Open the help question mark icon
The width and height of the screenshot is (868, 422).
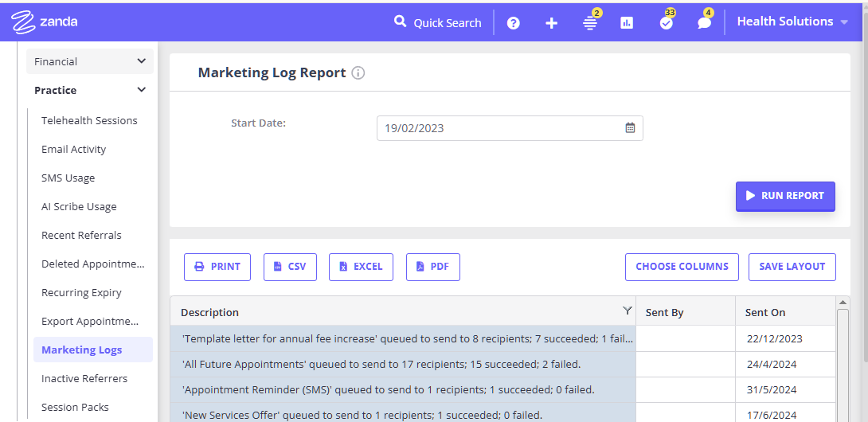[x=514, y=23]
